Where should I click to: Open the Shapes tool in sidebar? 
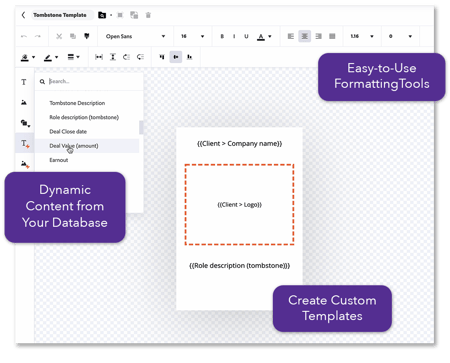(25, 123)
